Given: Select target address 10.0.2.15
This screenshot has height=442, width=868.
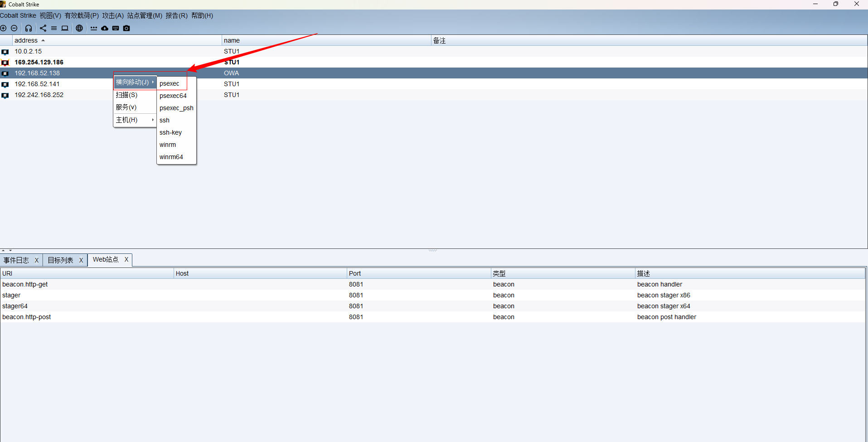Looking at the screenshot, I should [28, 51].
